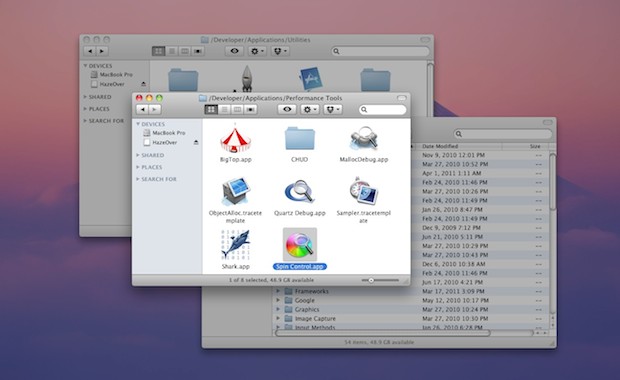Go forward in Performance Tools window
The height and width of the screenshot is (380, 620).
[x=155, y=110]
